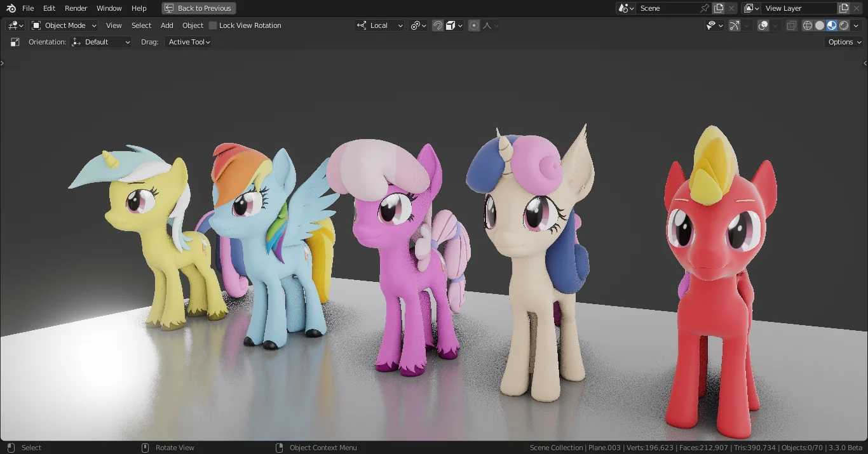Pin the Scene with pushpin icon
The image size is (868, 454).
[704, 8]
